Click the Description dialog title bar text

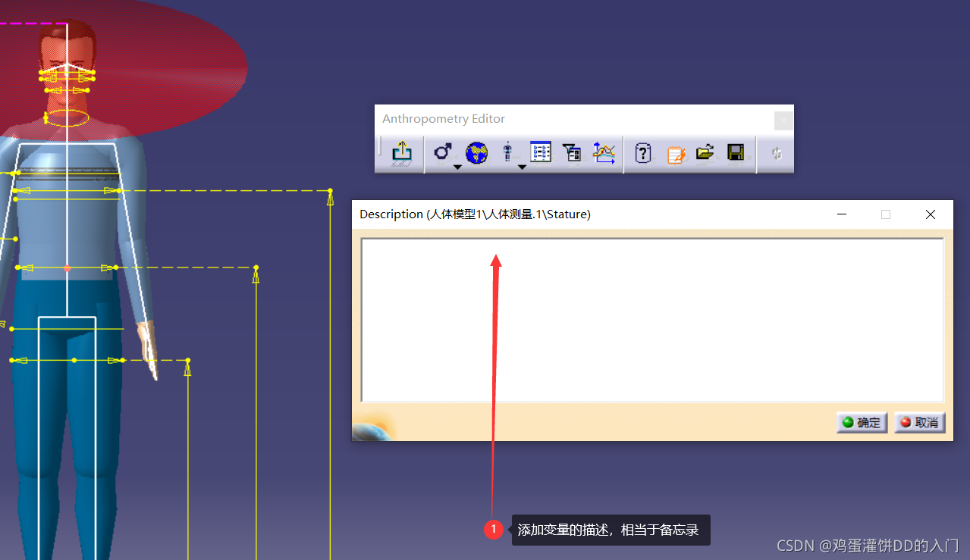click(x=475, y=214)
